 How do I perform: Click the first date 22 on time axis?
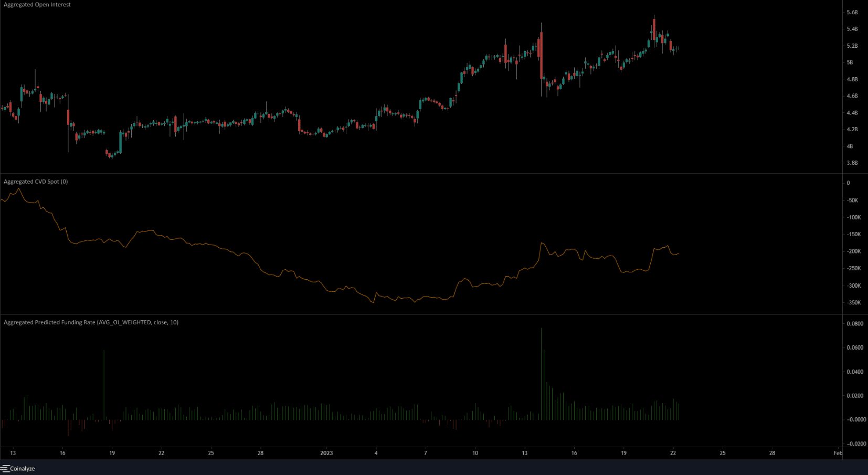coord(162,453)
